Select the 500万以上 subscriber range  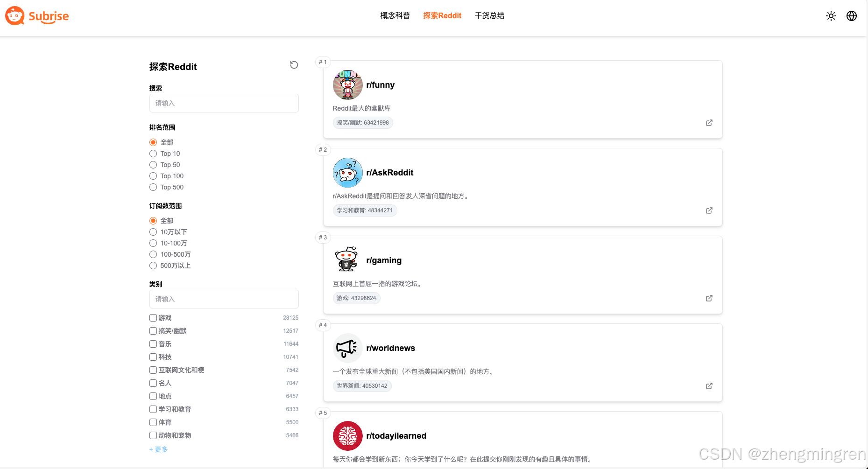click(x=153, y=266)
